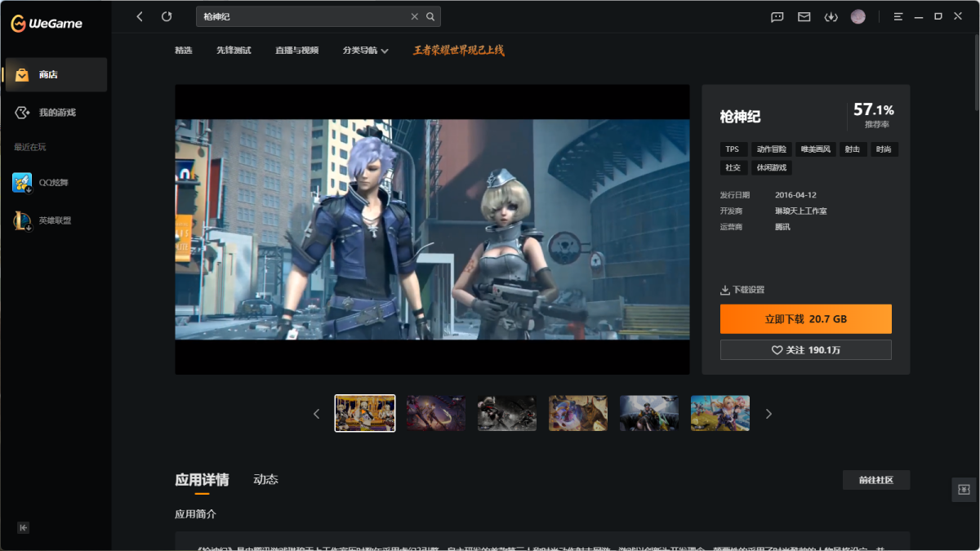
Task: Click the back navigation arrow
Action: pyautogui.click(x=140, y=16)
